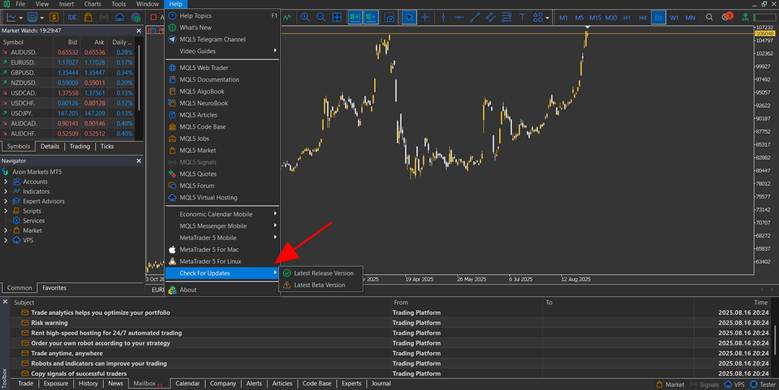Toggle H1 timeframe button
The height and width of the screenshot is (390, 779).
point(627,18)
